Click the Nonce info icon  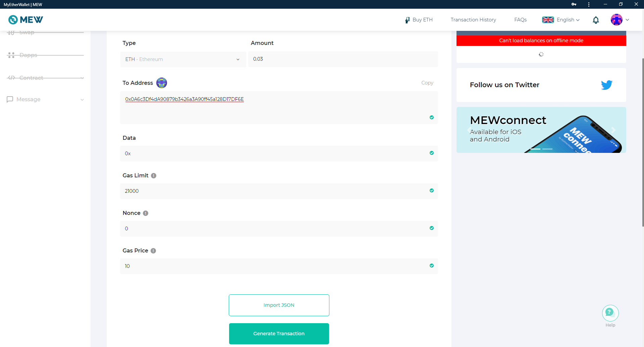(146, 213)
